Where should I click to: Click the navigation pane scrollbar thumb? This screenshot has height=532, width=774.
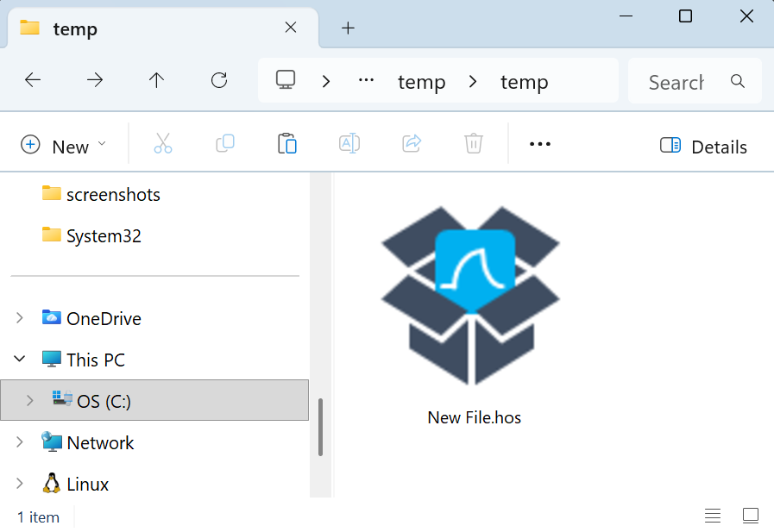320,427
